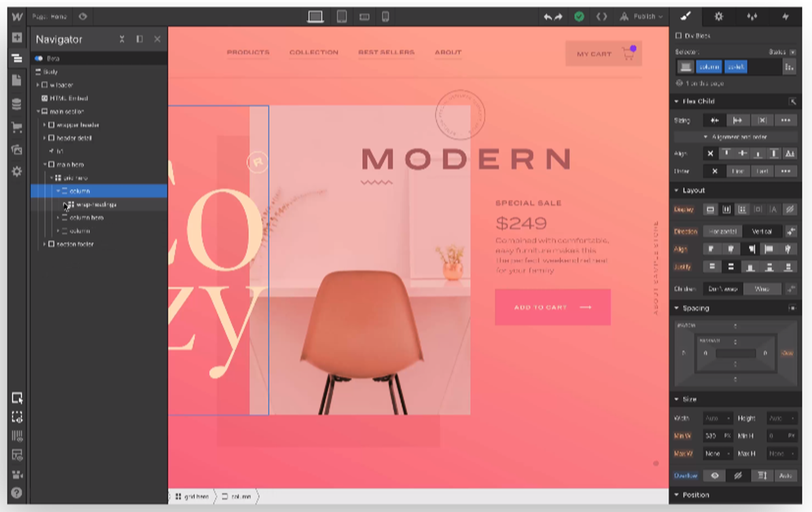Switch to tablet breakpoint view
812x512 pixels.
342,17
